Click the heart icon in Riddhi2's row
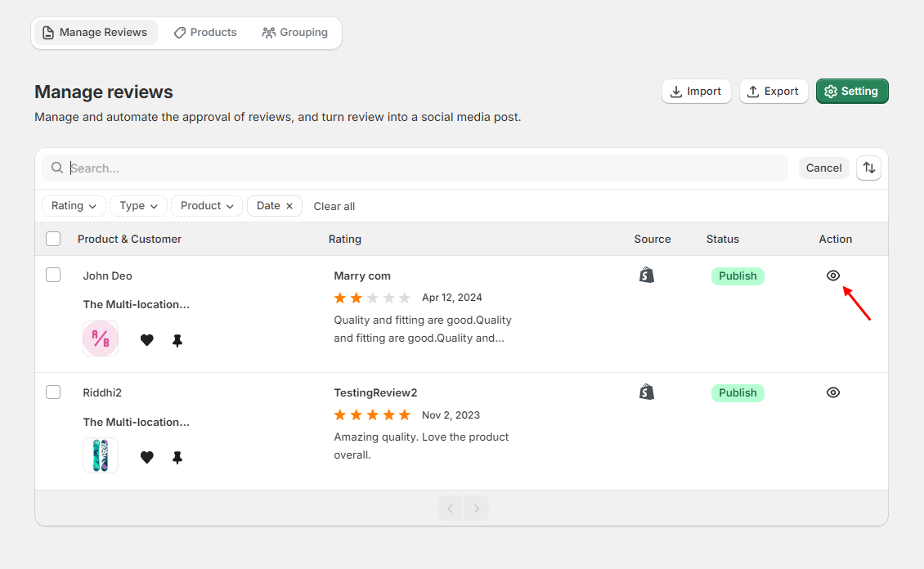Screen dimensions: 924x569 [147, 458]
